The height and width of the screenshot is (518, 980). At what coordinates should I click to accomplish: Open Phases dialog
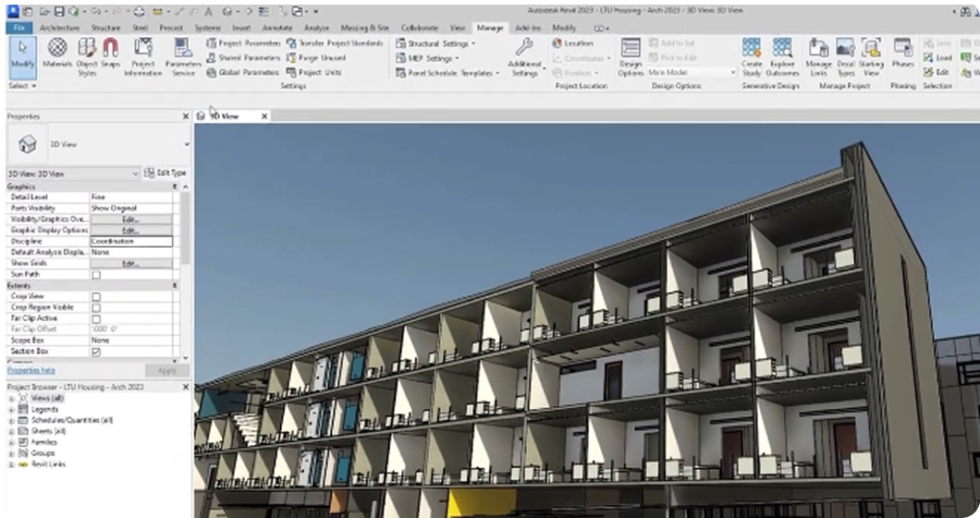point(902,55)
